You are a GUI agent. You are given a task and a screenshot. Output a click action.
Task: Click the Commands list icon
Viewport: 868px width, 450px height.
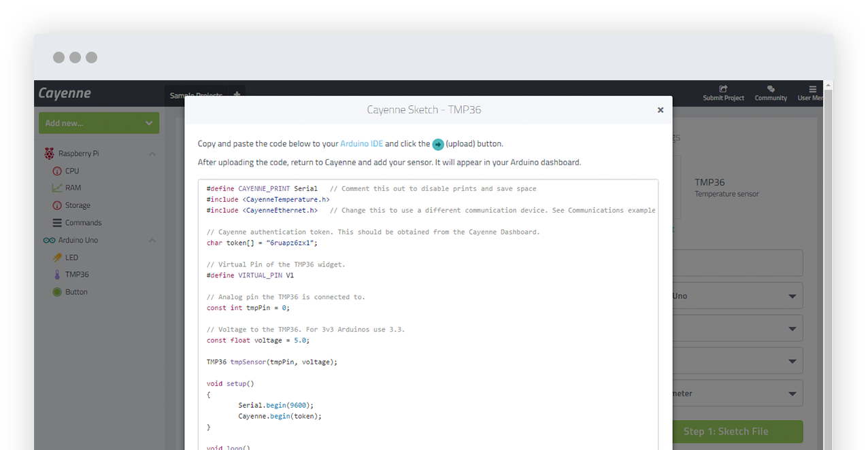[x=57, y=223]
